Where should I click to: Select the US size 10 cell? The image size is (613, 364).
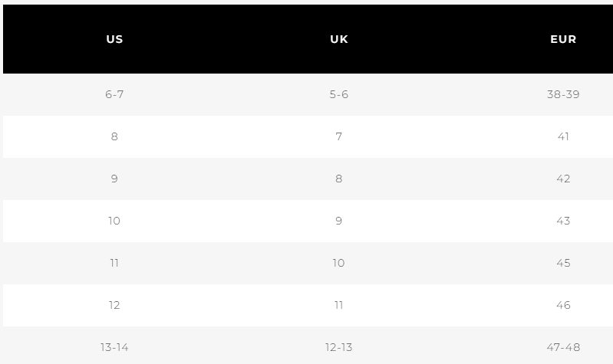pos(114,221)
